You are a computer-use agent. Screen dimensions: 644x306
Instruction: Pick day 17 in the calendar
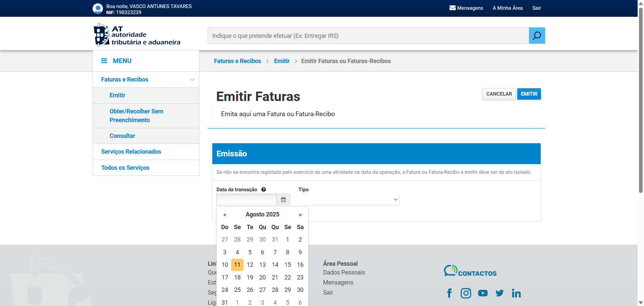(x=225, y=277)
